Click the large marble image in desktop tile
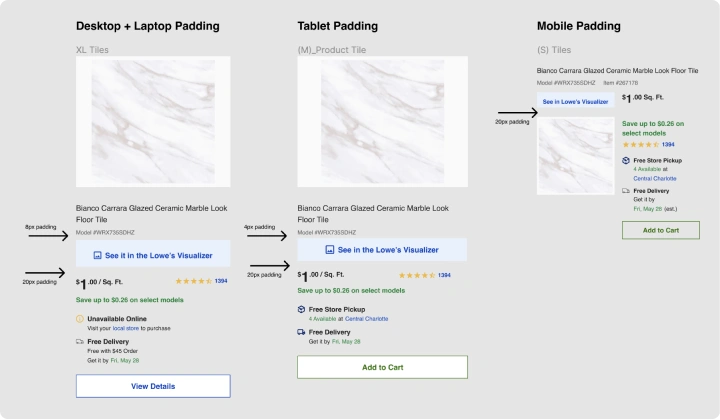The width and height of the screenshot is (720, 420). pyautogui.click(x=153, y=121)
